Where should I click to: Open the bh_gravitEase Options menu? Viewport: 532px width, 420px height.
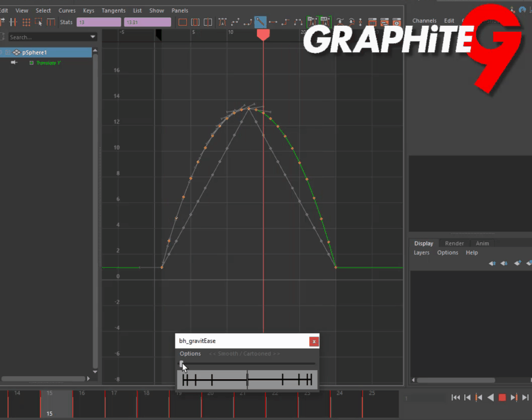click(x=190, y=353)
